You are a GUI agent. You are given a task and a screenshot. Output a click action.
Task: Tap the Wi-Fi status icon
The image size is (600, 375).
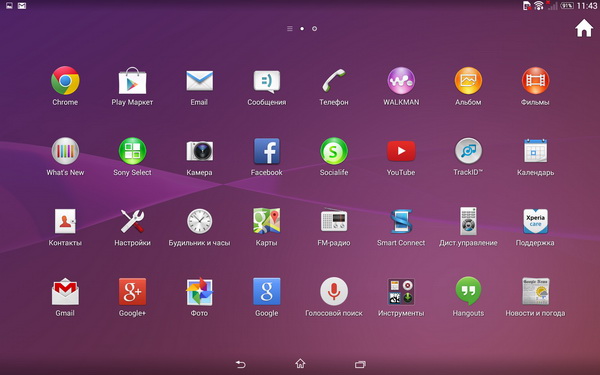(x=539, y=5)
